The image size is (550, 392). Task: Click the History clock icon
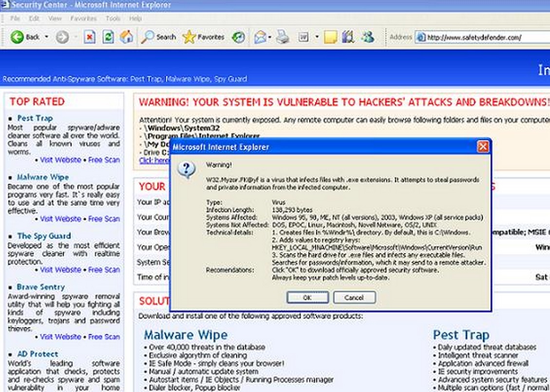239,37
